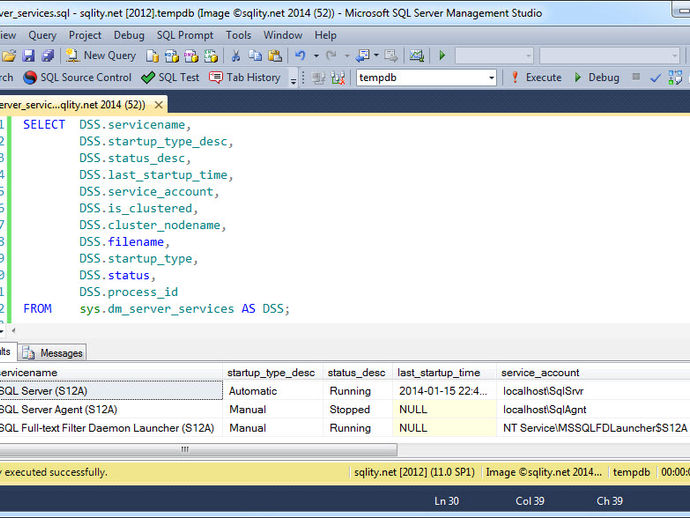Select the SQL Server Agent (S12A) cell
Screen dimensions: 690x518
coord(111,409)
